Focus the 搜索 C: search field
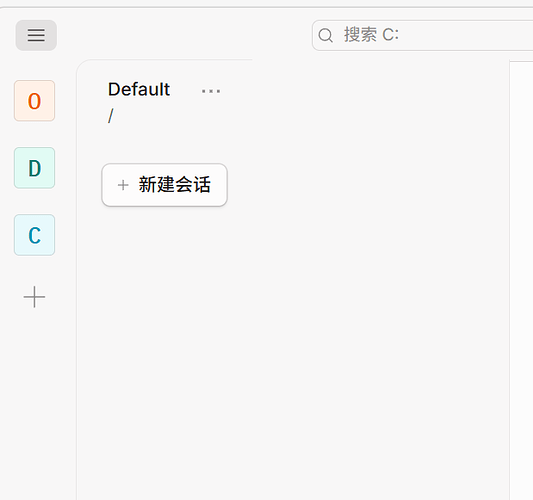533x500 pixels. tap(422, 35)
